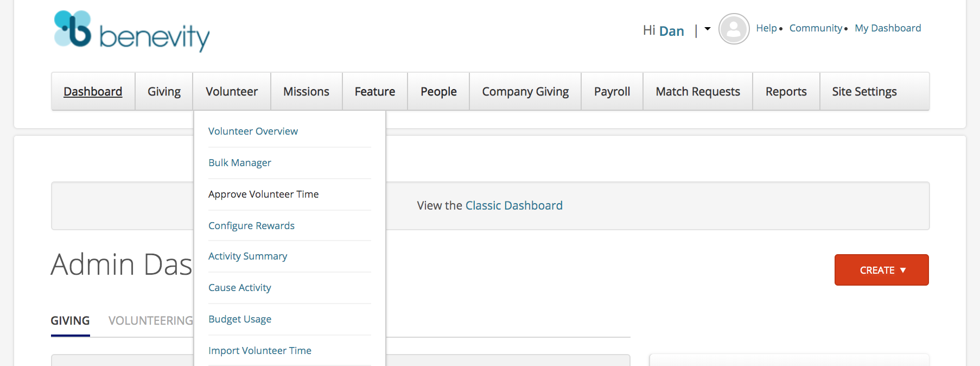Viewport: 980px width, 366px height.
Task: Open the Giving menu
Action: click(x=164, y=91)
